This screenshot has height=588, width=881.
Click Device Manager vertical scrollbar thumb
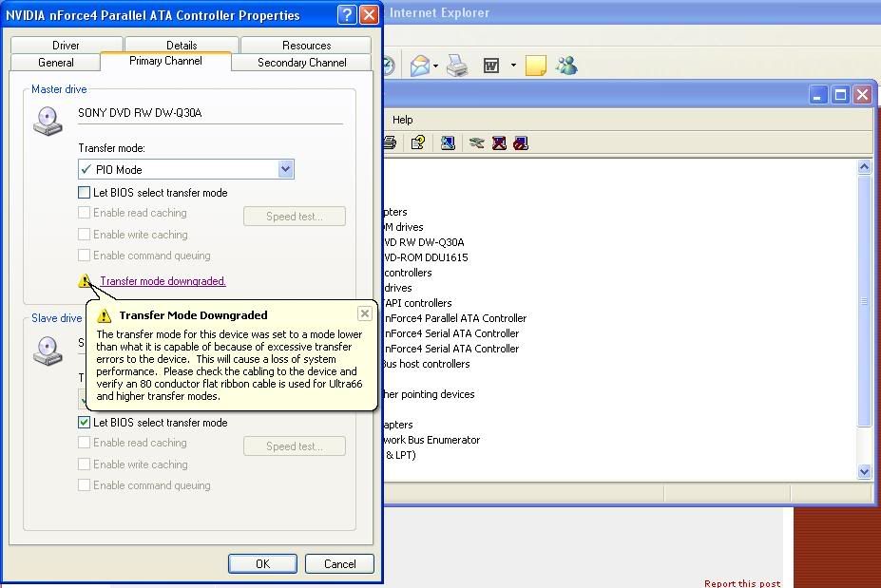pos(864,301)
